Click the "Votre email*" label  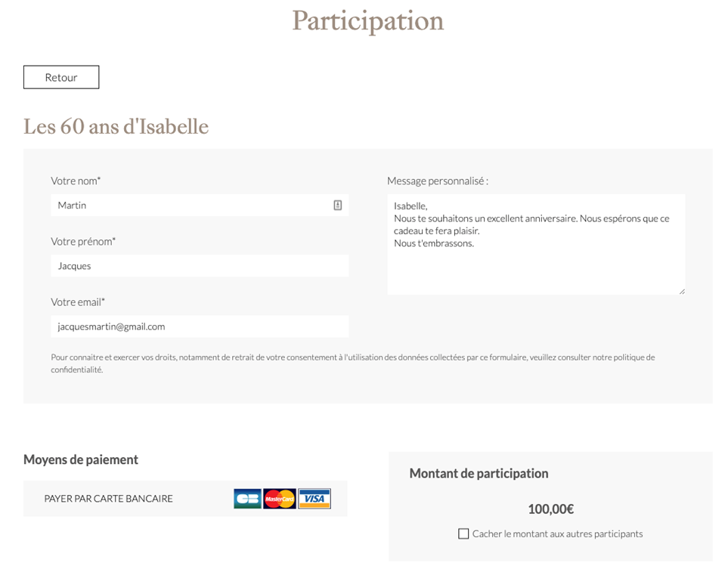pos(78,302)
